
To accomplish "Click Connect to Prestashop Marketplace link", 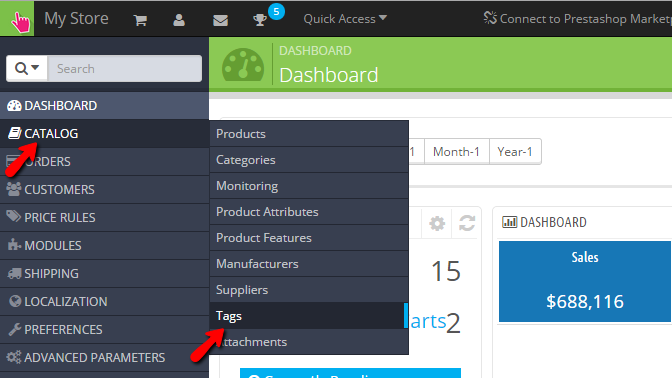I will (577, 19).
